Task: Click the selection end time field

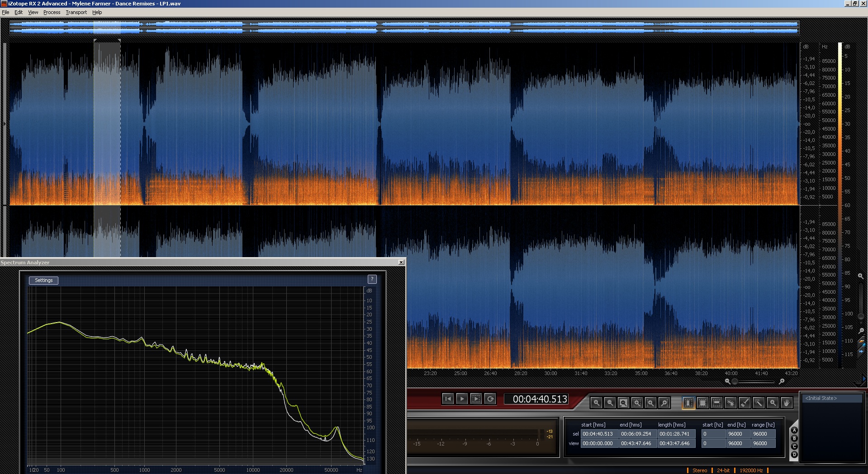Action: click(637, 434)
